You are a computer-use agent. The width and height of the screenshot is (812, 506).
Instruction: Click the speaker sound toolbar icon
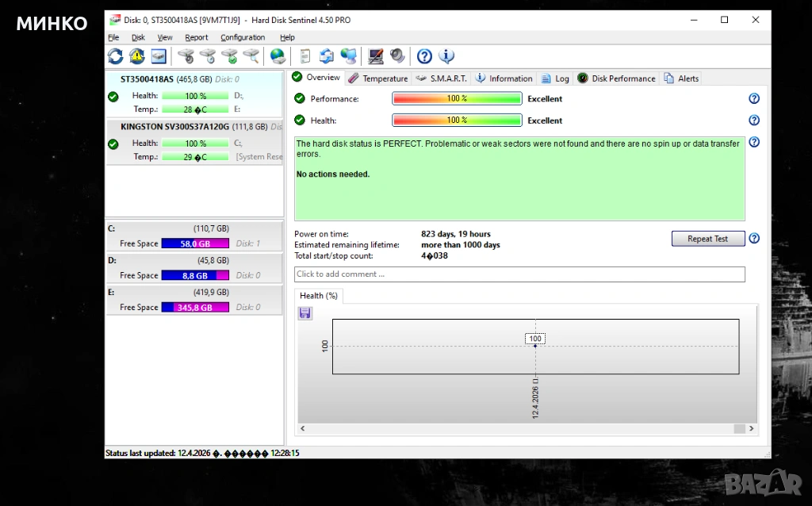(x=397, y=56)
